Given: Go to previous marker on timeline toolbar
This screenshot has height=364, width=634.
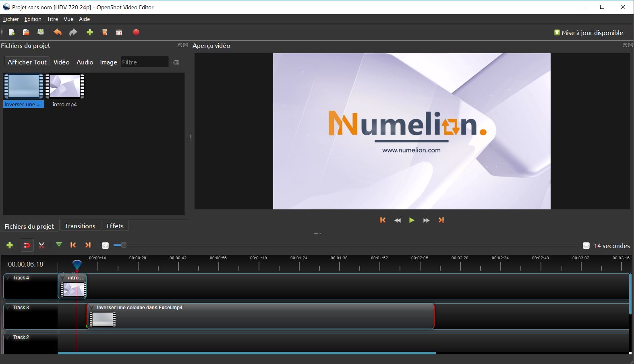Looking at the screenshot, I should point(73,245).
